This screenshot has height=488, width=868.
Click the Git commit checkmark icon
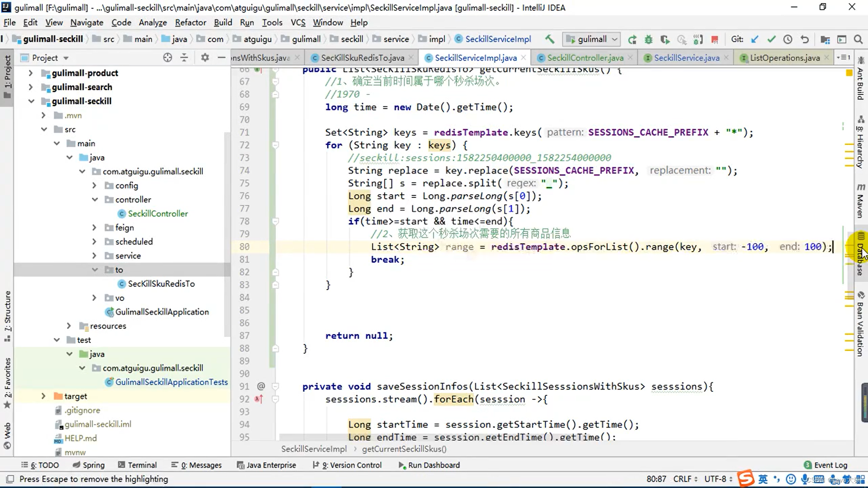click(771, 39)
